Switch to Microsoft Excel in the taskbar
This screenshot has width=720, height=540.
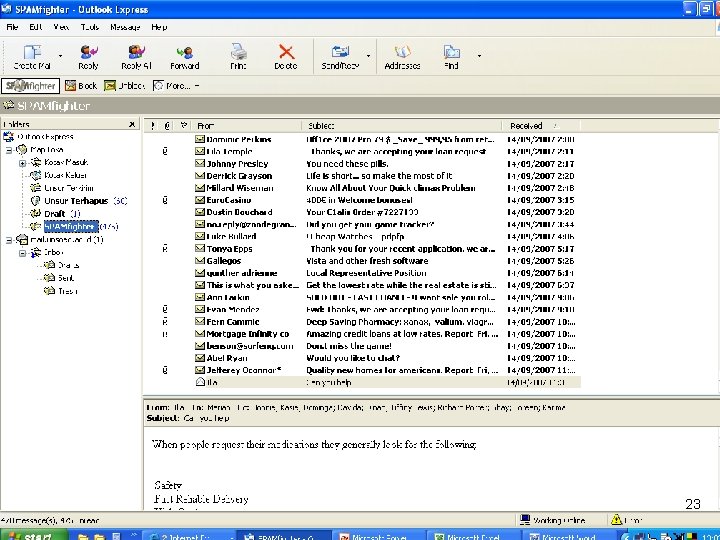point(474,536)
